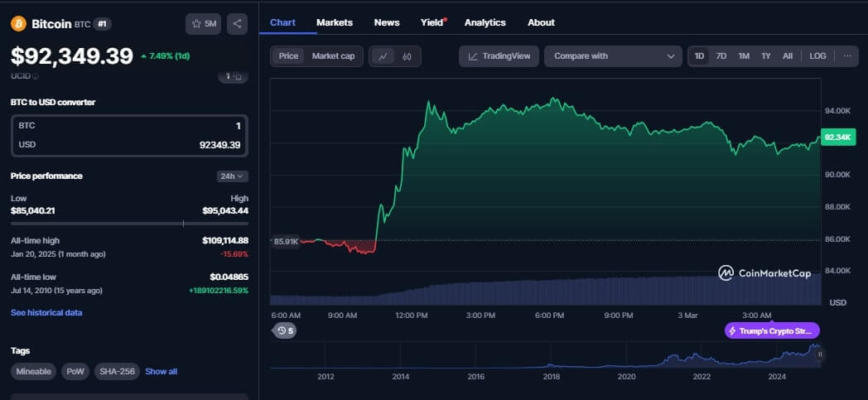Click the PoW tag
The image size is (868, 400).
coord(75,372)
